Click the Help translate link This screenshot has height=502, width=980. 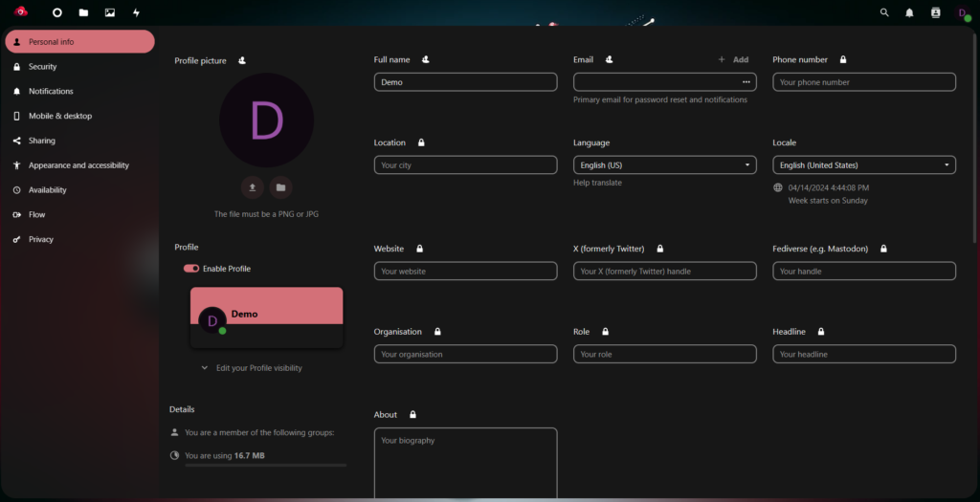click(597, 183)
